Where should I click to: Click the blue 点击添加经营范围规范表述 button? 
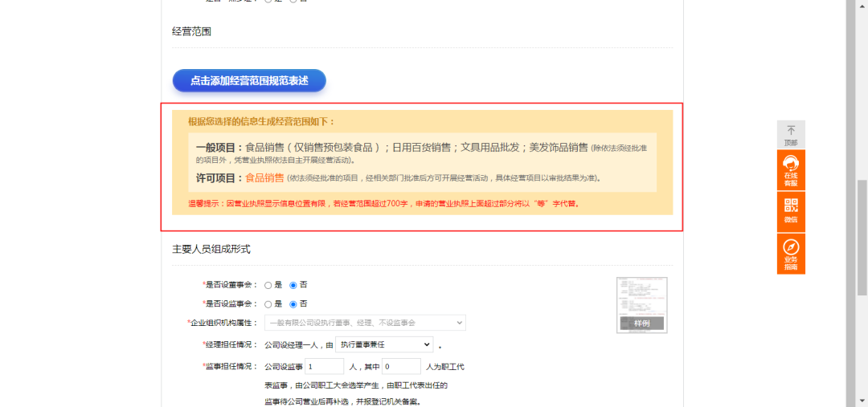(249, 81)
